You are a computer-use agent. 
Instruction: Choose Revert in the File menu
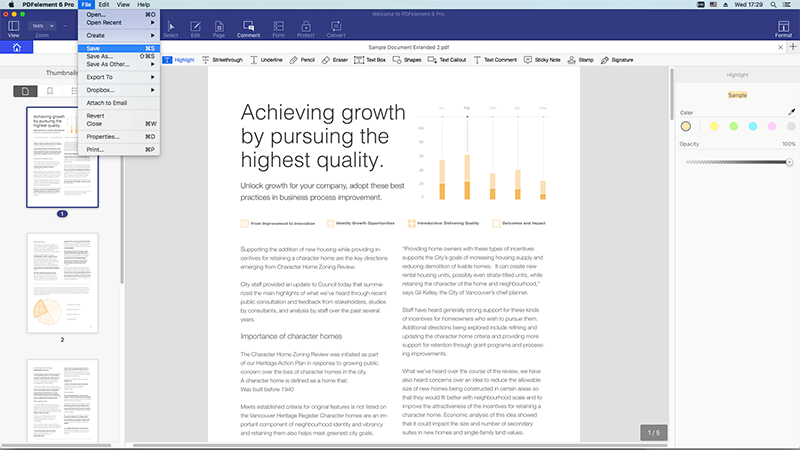119,116
